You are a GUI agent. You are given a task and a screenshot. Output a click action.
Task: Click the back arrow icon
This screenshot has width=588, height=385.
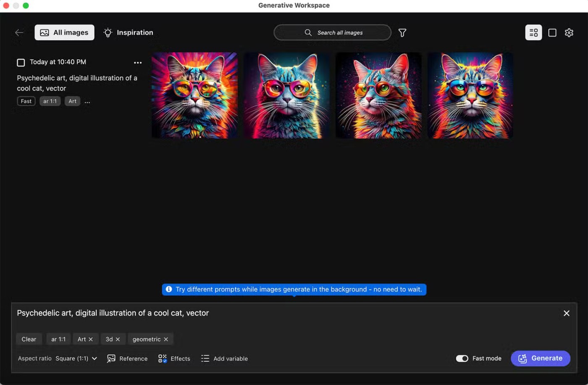click(19, 33)
